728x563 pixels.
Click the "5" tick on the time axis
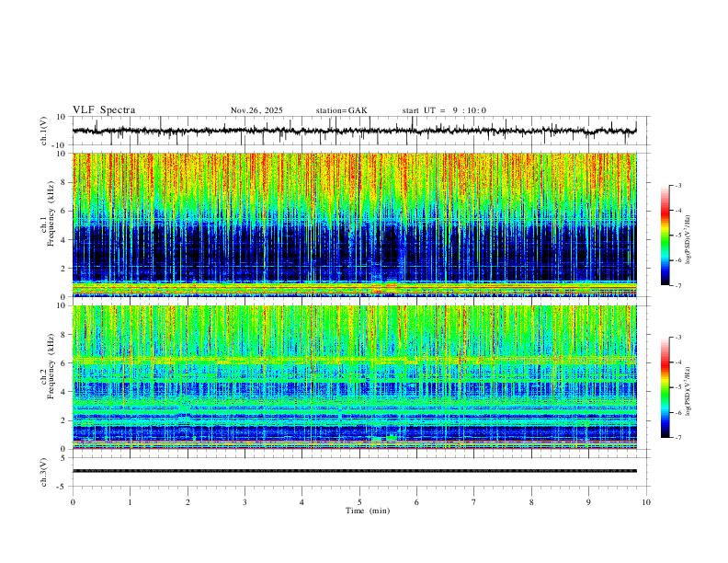(x=359, y=502)
